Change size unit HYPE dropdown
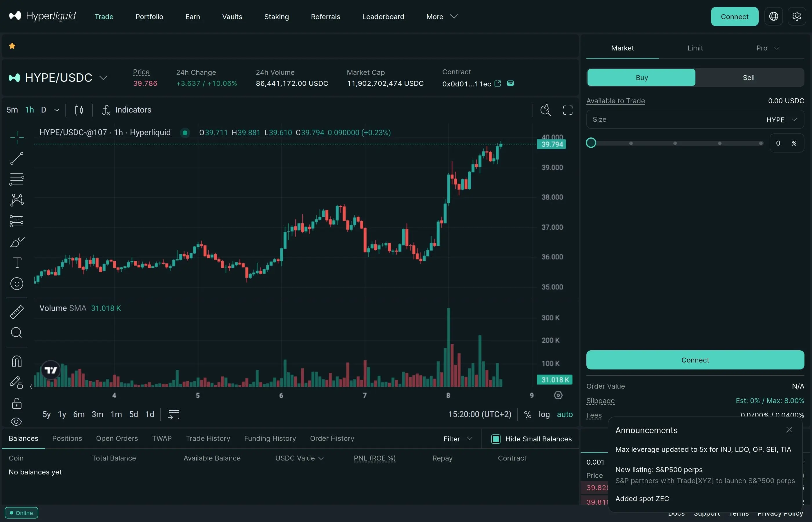The height and width of the screenshot is (522, 812). point(782,120)
